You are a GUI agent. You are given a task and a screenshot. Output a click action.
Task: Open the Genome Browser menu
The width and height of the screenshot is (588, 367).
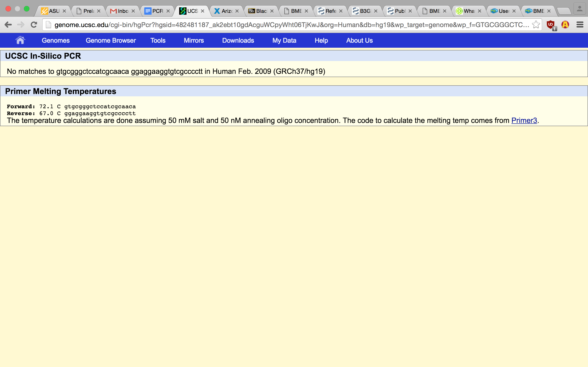coord(110,40)
